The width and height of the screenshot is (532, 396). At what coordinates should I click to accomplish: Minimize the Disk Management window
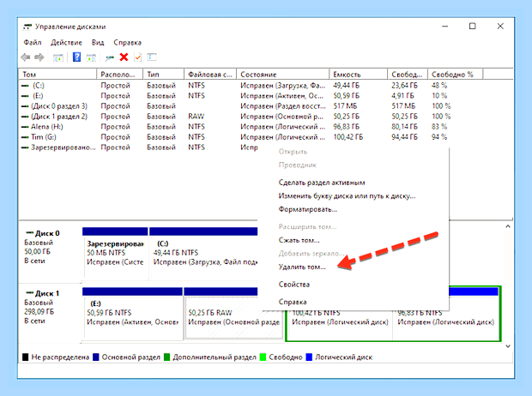pyautogui.click(x=444, y=27)
